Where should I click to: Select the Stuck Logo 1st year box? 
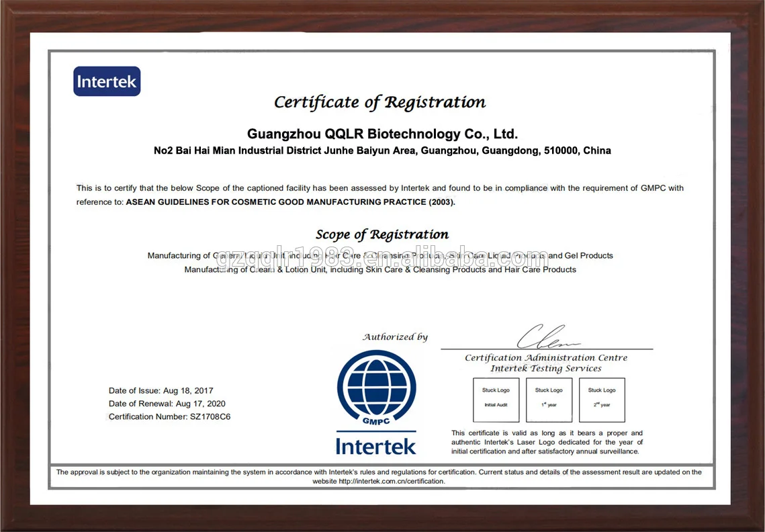click(549, 400)
